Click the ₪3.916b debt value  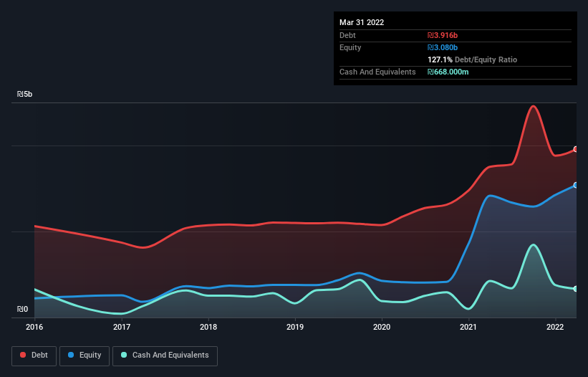pyautogui.click(x=443, y=35)
